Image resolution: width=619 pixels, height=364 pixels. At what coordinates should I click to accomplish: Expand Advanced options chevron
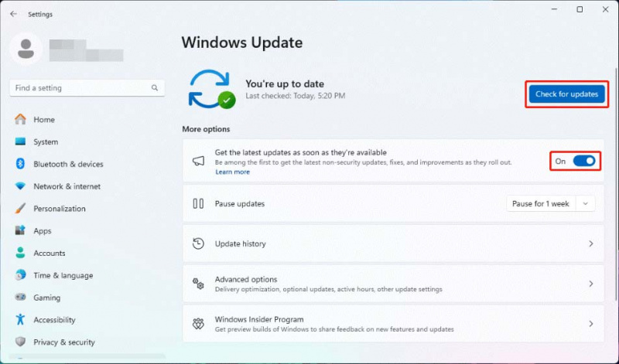[591, 284]
